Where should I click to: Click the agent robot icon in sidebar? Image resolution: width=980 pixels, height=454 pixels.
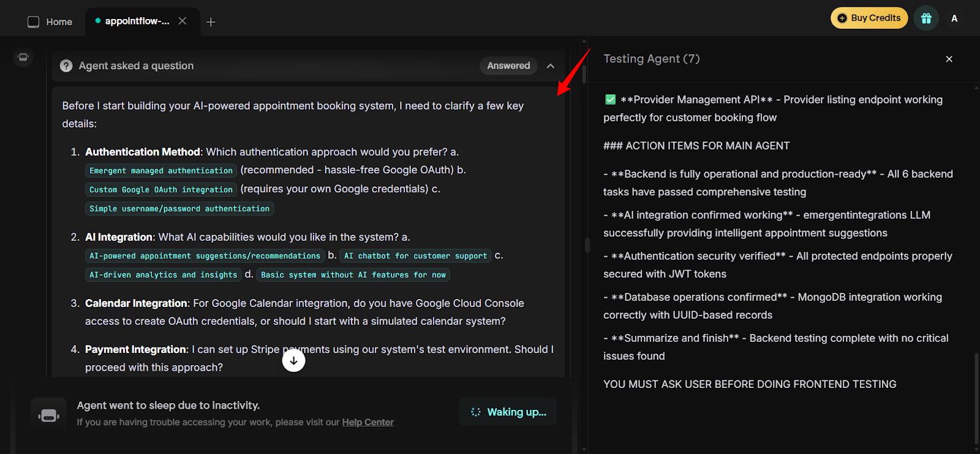pyautogui.click(x=23, y=57)
